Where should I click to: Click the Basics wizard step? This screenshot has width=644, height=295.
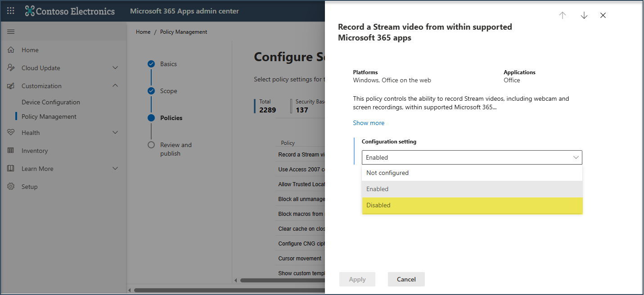click(x=168, y=64)
